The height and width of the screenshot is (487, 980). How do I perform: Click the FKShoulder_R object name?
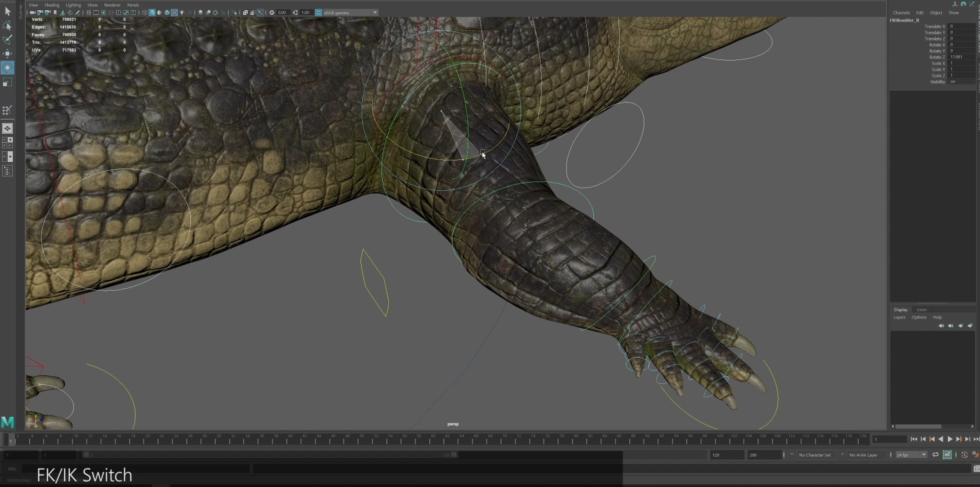(904, 20)
